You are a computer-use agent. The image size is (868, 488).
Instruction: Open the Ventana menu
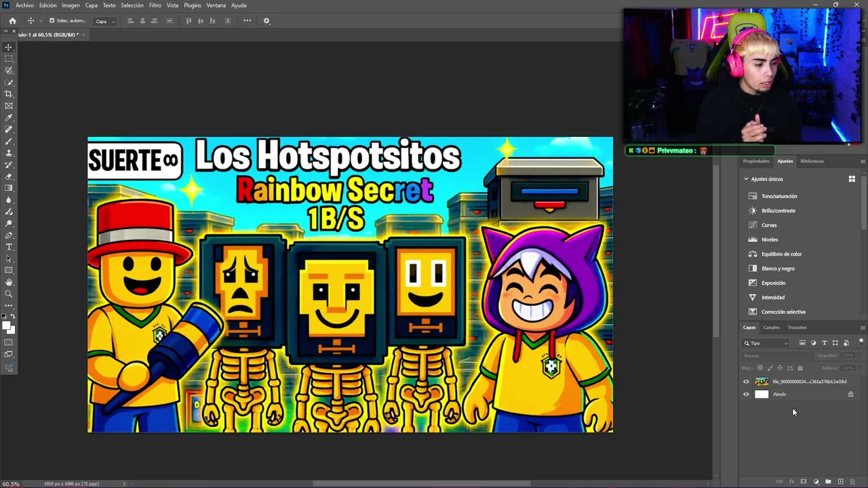point(216,5)
